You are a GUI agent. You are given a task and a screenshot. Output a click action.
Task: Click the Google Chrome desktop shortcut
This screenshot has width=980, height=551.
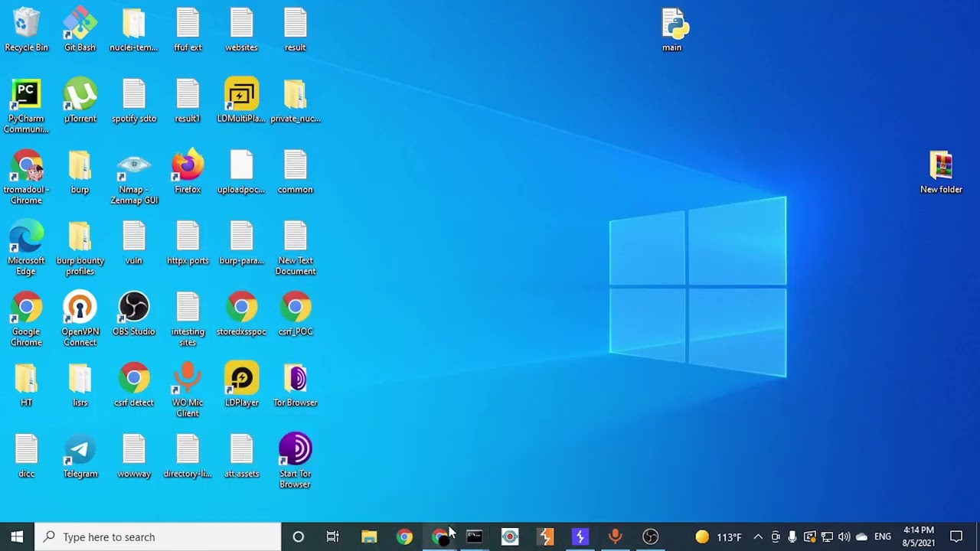click(x=26, y=320)
